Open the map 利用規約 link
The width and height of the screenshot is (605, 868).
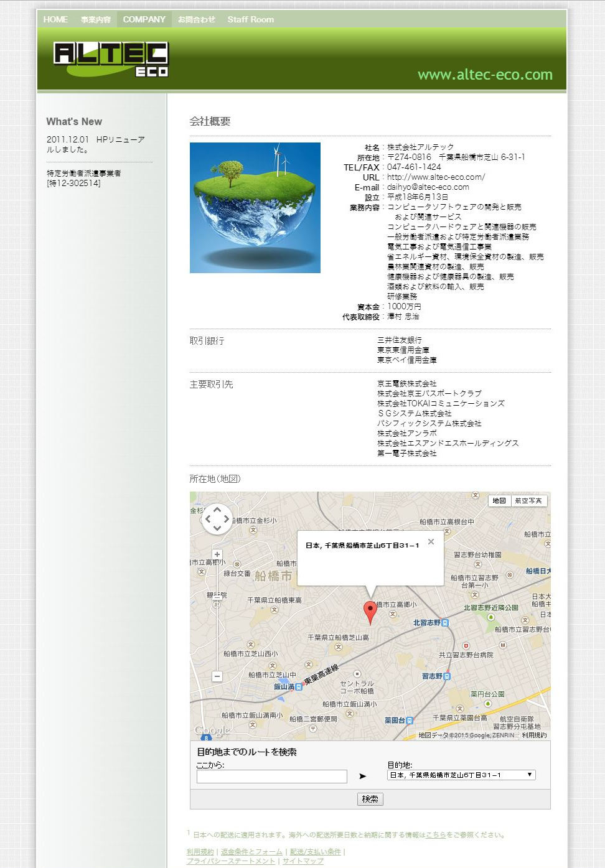pos(534,735)
